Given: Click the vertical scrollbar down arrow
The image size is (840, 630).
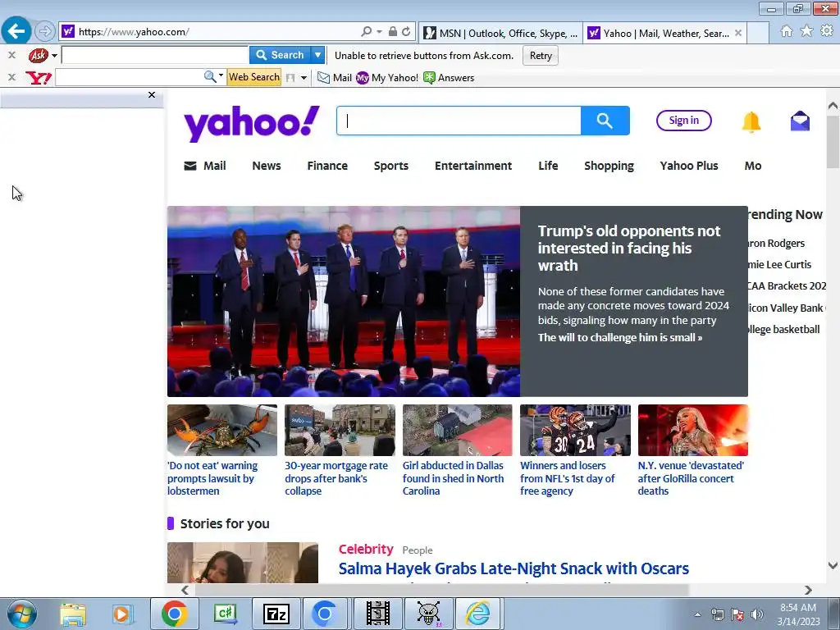Looking at the screenshot, I should (833, 565).
